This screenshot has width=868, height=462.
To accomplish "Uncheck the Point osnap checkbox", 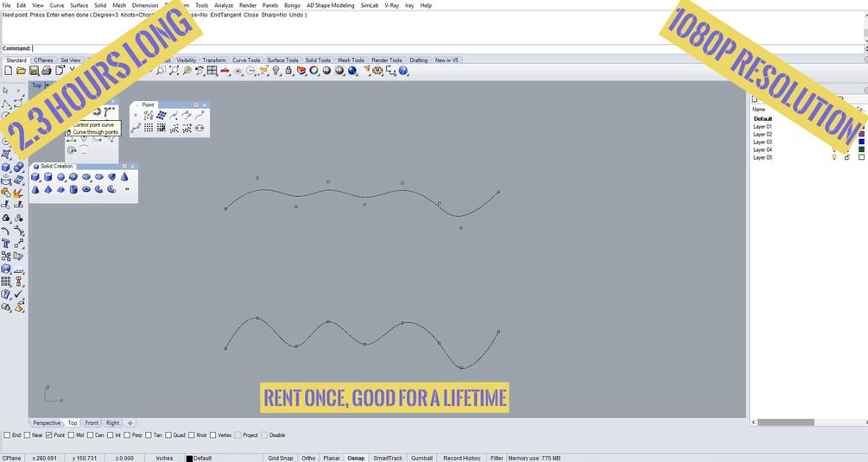I will point(48,435).
